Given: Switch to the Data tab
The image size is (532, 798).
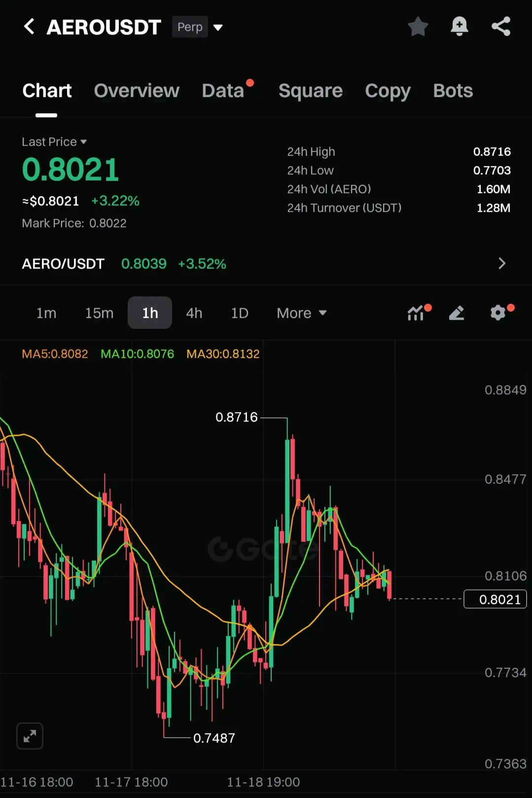Looking at the screenshot, I should click(x=223, y=91).
